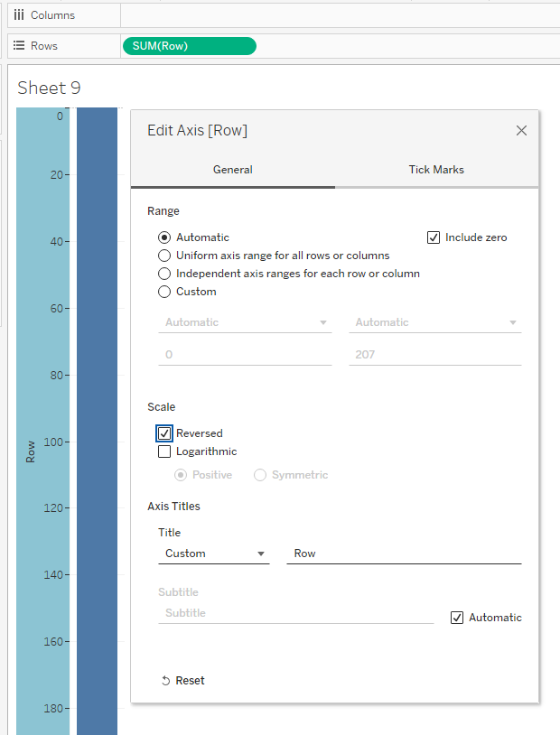Screen dimensions: 560x735
Task: Toggle the Include zero checkbox
Action: (434, 237)
